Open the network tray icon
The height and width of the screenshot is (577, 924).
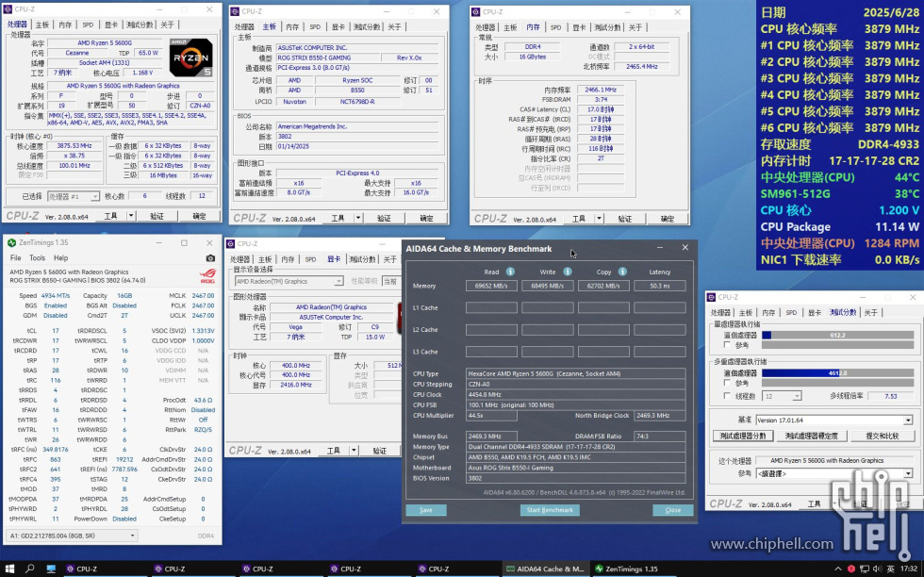coord(865,569)
